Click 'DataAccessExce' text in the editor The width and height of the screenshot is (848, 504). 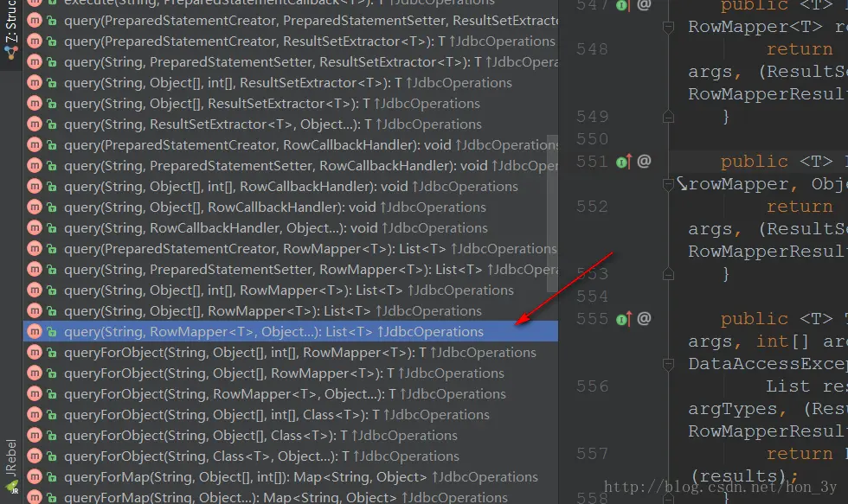tap(768, 364)
